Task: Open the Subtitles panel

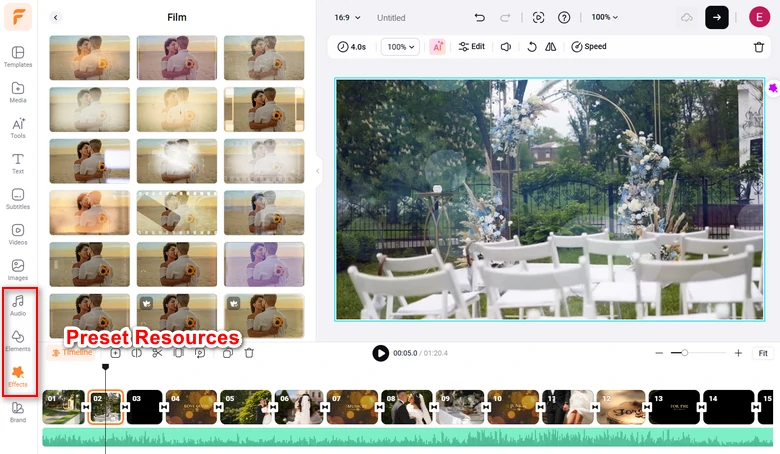Action: 18,199
